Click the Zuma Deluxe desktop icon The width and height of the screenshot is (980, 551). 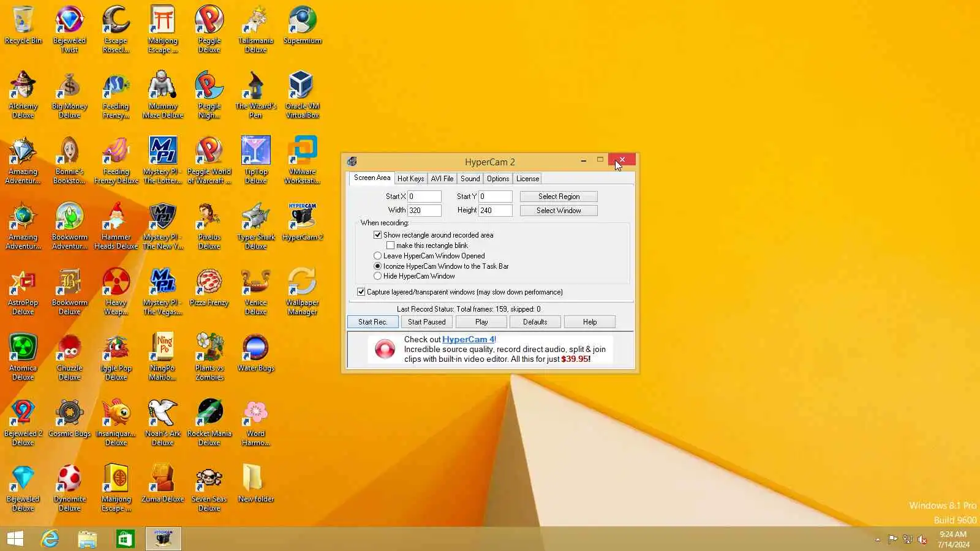pyautogui.click(x=163, y=484)
